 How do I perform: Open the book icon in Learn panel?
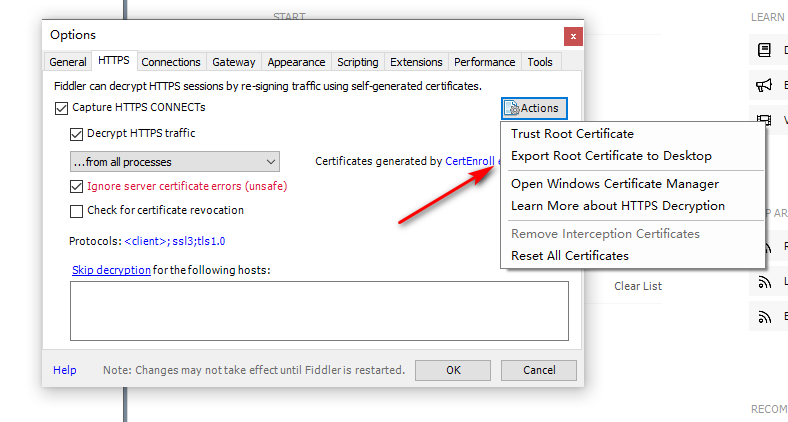point(764,50)
